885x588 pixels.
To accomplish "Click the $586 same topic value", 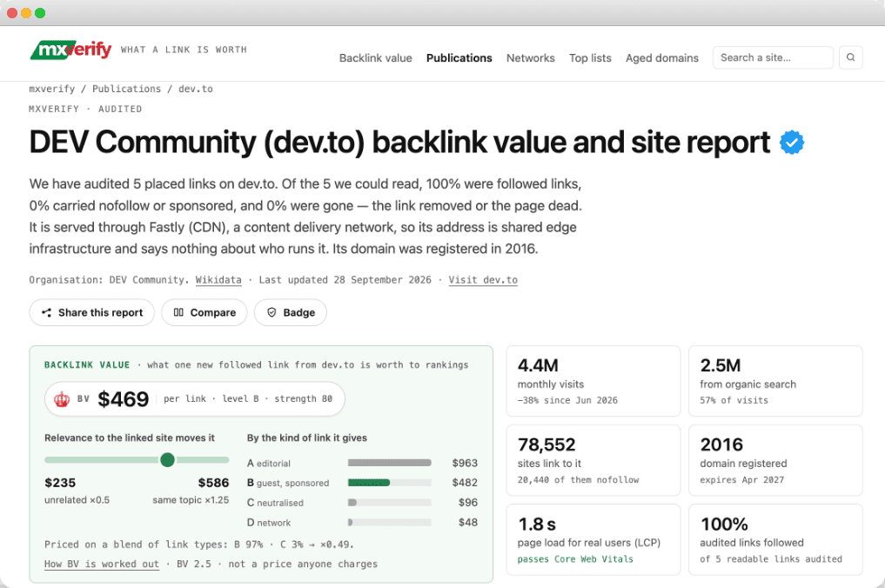I will [x=213, y=483].
